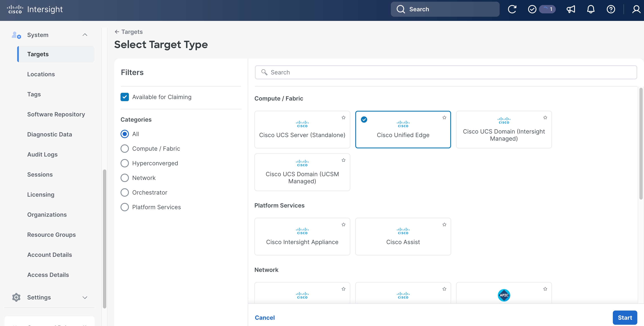Open the user profile icon
The width and height of the screenshot is (644, 326).
636,9
